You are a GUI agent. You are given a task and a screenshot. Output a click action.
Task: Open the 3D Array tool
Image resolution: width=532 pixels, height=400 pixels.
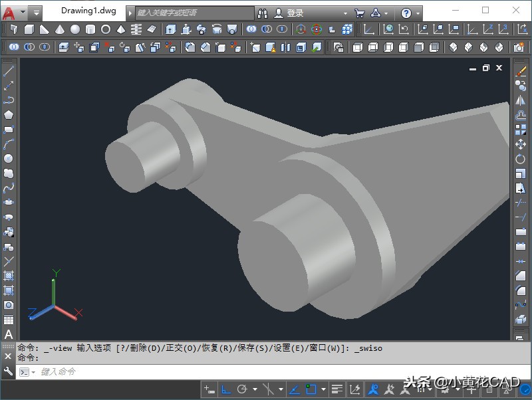(347, 29)
